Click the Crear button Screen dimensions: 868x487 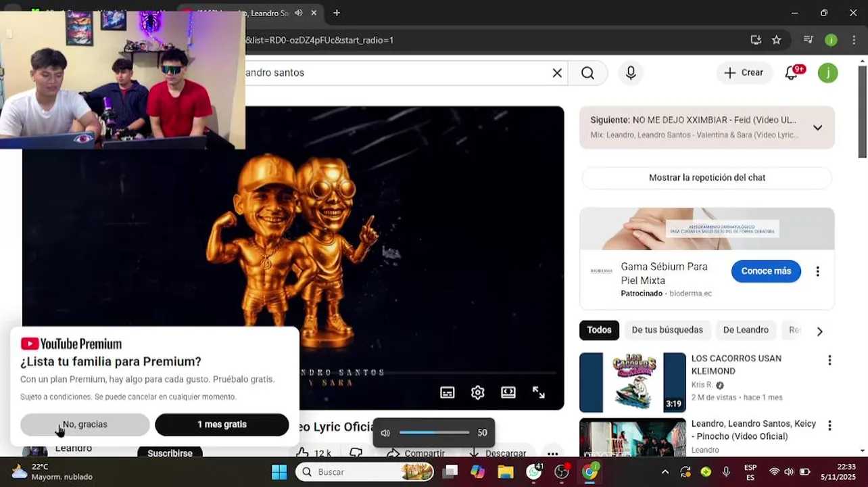(x=744, y=72)
